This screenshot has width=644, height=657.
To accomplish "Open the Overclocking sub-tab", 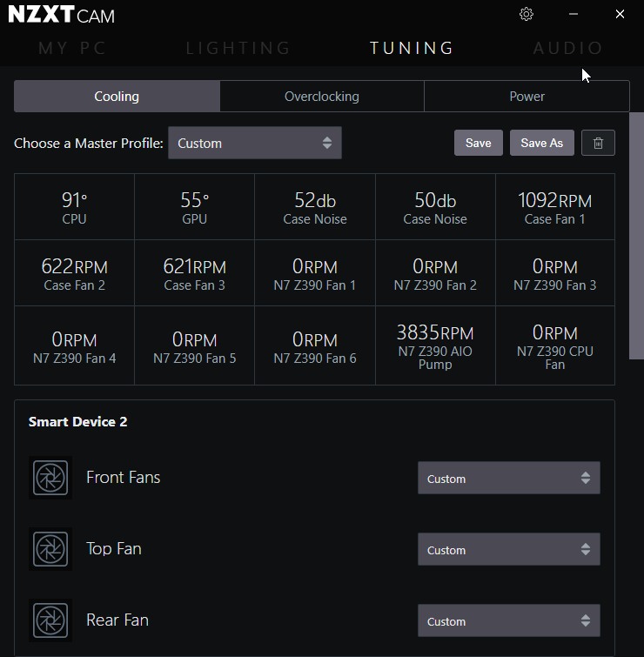I will point(322,97).
